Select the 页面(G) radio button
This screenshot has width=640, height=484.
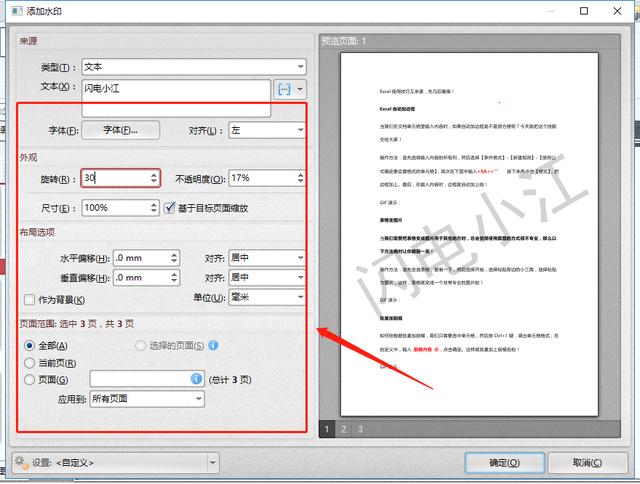[x=29, y=380]
